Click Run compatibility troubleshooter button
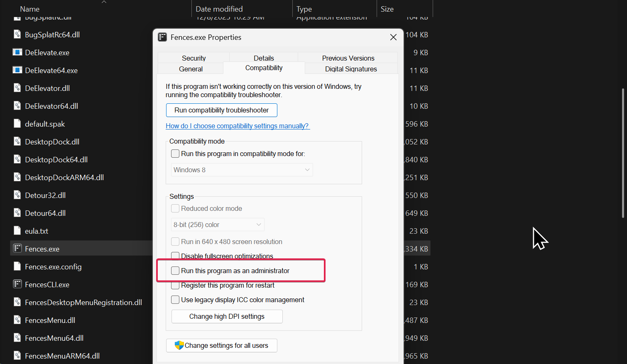Screen dimensions: 627x364 [221, 110]
